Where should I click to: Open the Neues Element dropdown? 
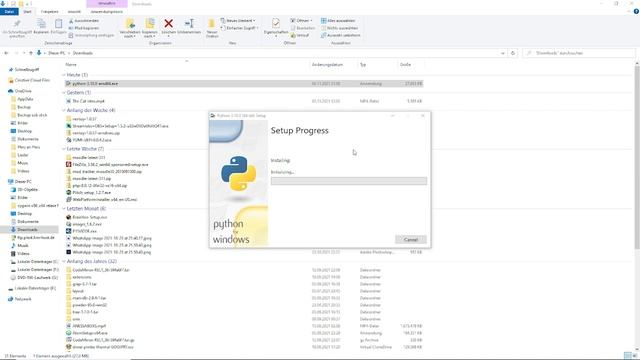click(x=238, y=20)
